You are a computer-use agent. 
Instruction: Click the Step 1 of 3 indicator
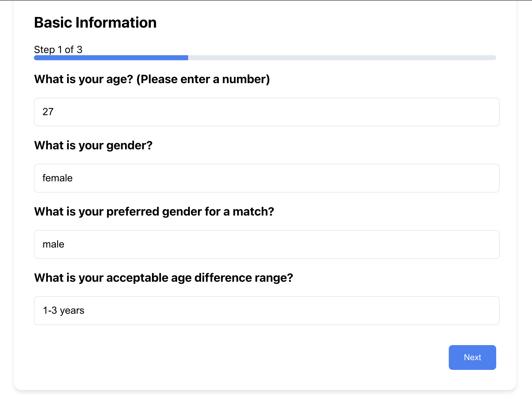[x=58, y=50]
